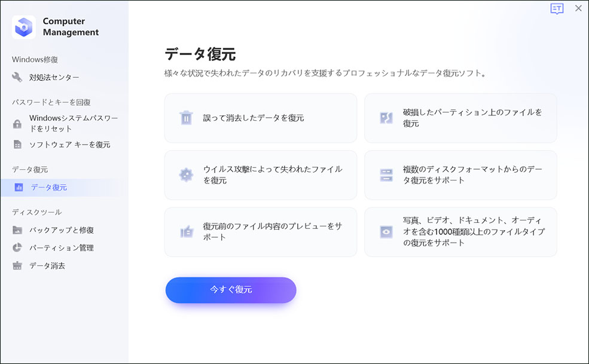This screenshot has height=364, width=589.
Task: Select the 対処法センター wrench icon
Action: 17,77
